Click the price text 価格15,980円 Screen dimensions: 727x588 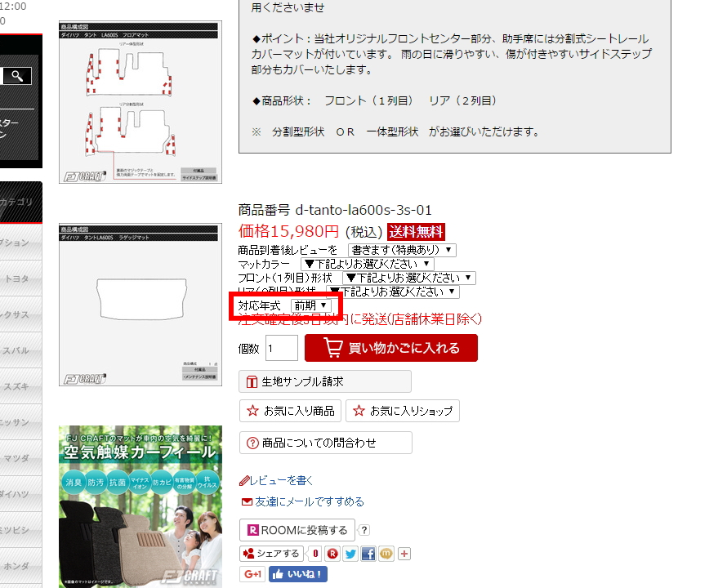click(x=288, y=231)
